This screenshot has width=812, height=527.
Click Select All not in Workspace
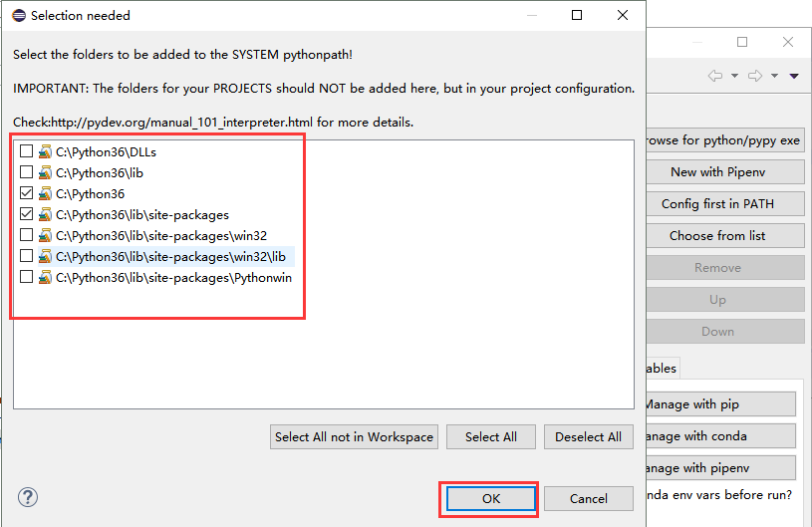click(354, 437)
